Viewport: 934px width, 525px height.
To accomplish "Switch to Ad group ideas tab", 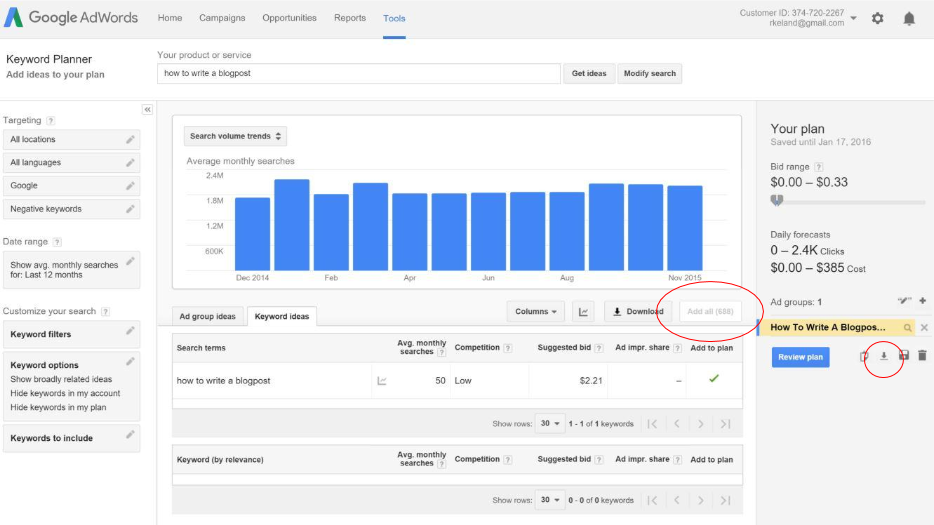I will 208,316.
